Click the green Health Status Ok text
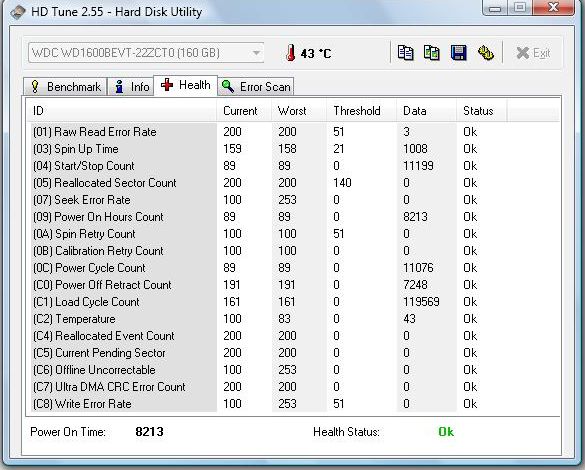Screen dimensions: 585x470 446,432
